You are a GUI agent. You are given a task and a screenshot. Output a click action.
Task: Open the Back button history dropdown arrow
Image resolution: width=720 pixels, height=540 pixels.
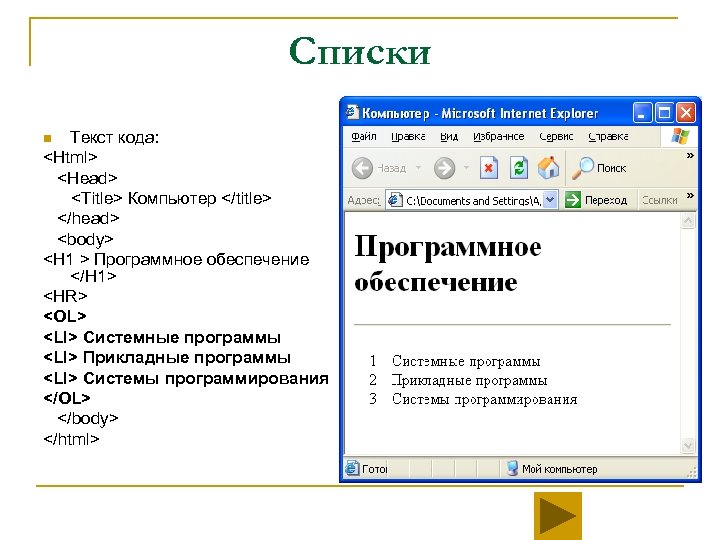click(x=418, y=168)
